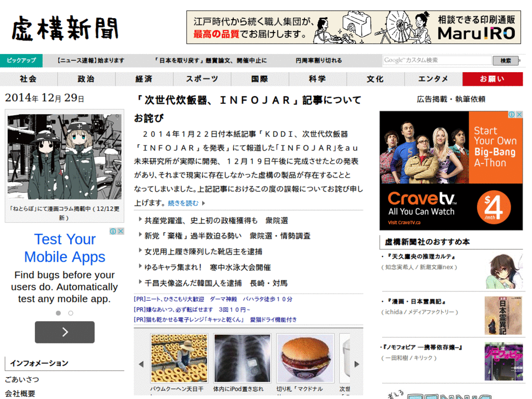Select first carousel dot in mobile apps ad

[x=58, y=313]
